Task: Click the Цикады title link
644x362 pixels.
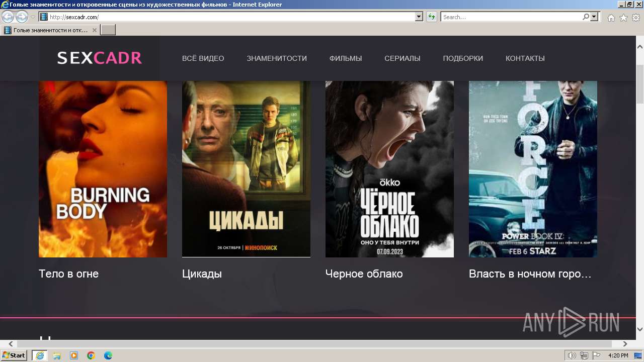Action: coord(202,274)
